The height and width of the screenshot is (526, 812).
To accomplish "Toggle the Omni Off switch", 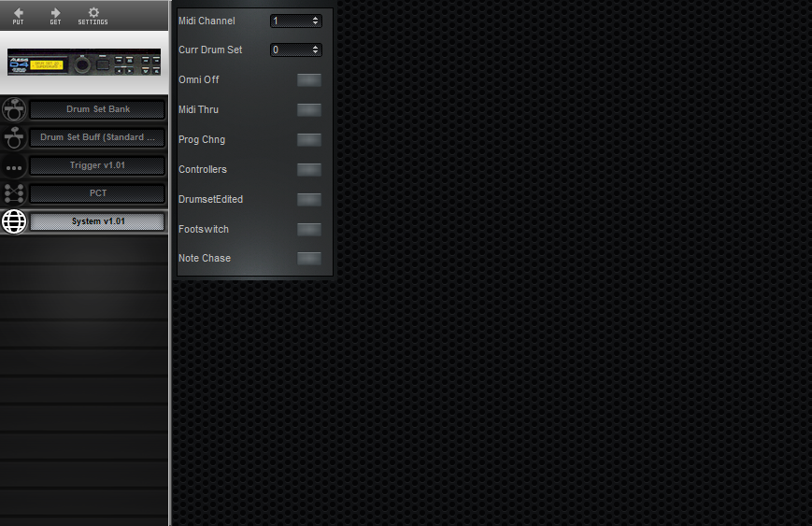I will [x=309, y=79].
